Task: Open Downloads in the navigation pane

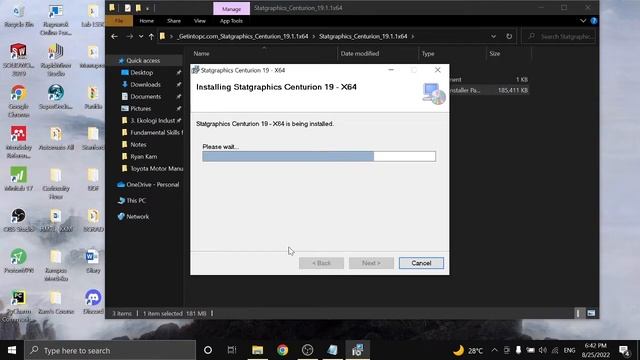Action: click(145, 84)
